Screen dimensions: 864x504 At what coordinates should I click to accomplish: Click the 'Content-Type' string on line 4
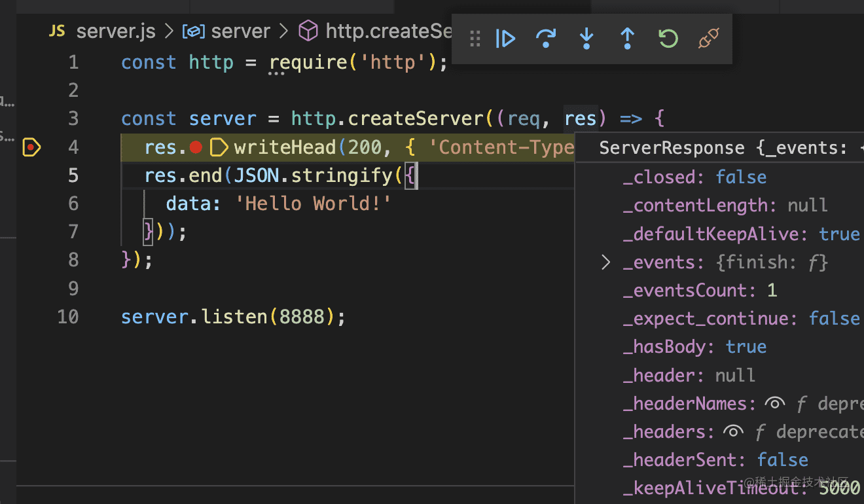click(x=501, y=147)
